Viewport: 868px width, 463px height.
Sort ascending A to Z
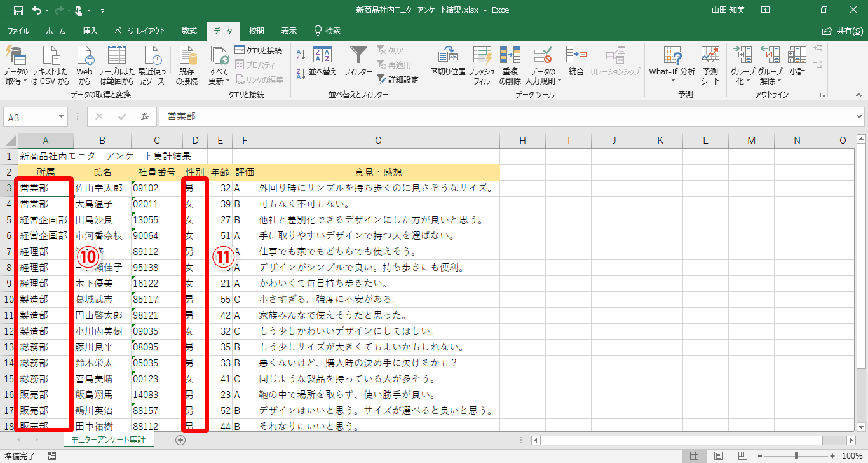coord(301,55)
